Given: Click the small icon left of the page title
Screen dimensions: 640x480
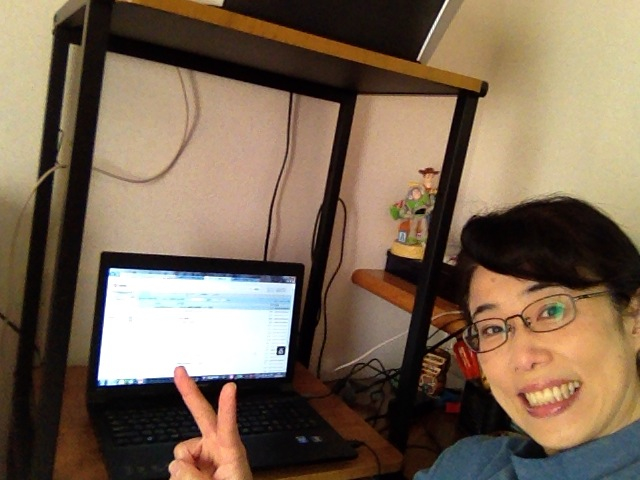Looking at the screenshot, I should (115, 285).
